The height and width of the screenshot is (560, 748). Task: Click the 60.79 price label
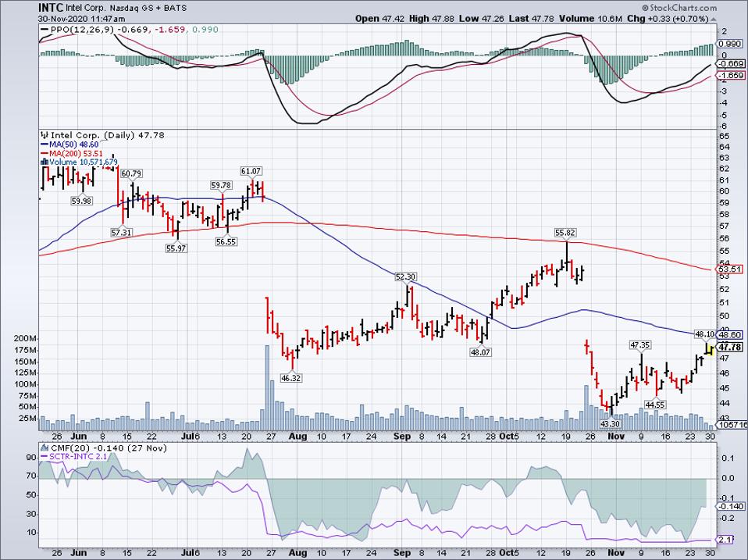click(x=131, y=173)
